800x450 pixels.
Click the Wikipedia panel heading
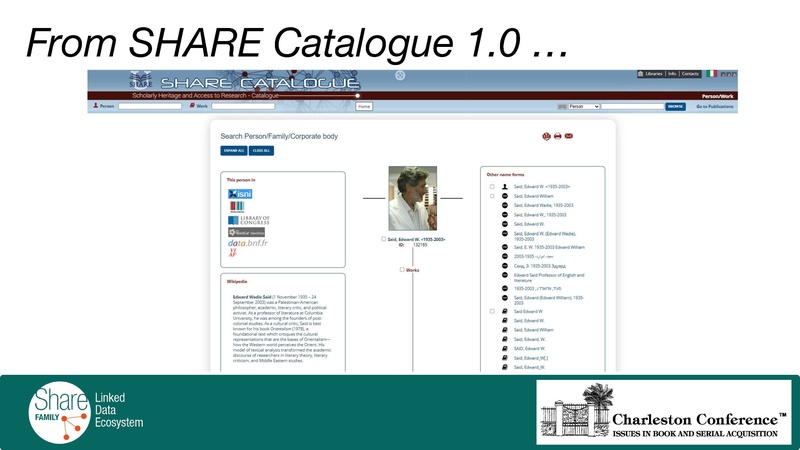pyautogui.click(x=237, y=282)
